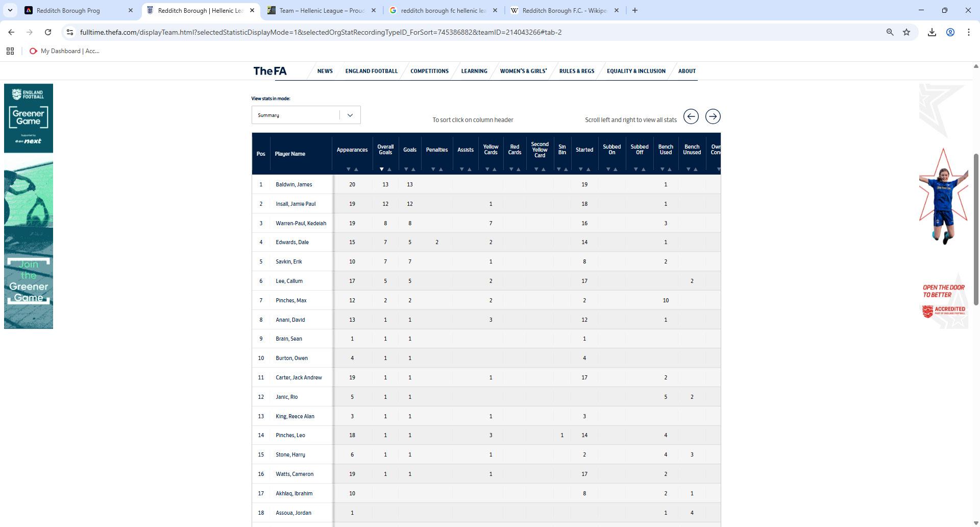This screenshot has width=980, height=527.
Task: Sort Penalties descending with the down arrow
Action: tap(433, 169)
